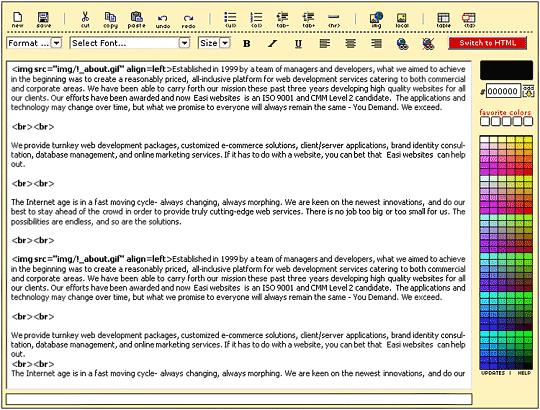Redo the last undone edit
Image resolution: width=540 pixels, height=410 pixels.
click(188, 21)
